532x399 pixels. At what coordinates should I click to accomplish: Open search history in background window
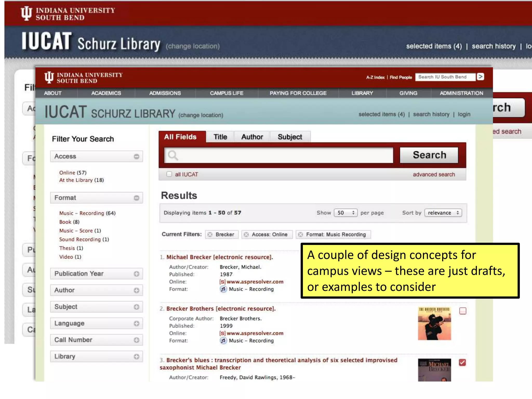pos(494,46)
